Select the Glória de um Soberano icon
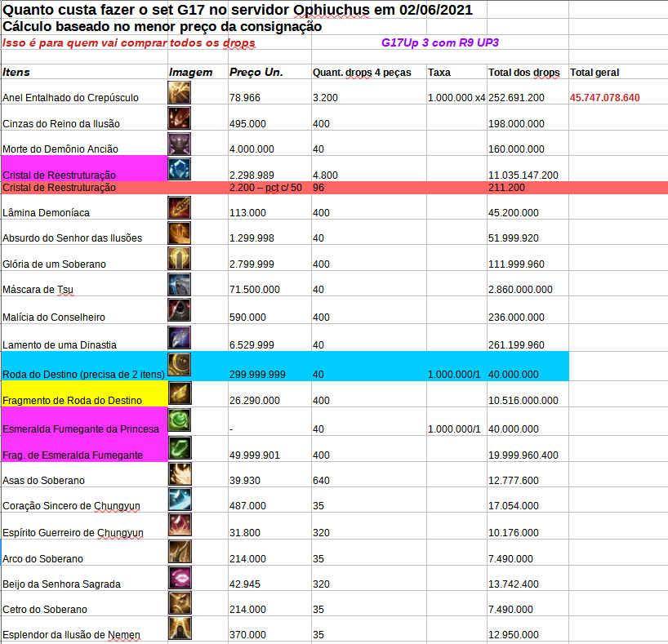Image resolution: width=668 pixels, height=644 pixels. [180, 259]
